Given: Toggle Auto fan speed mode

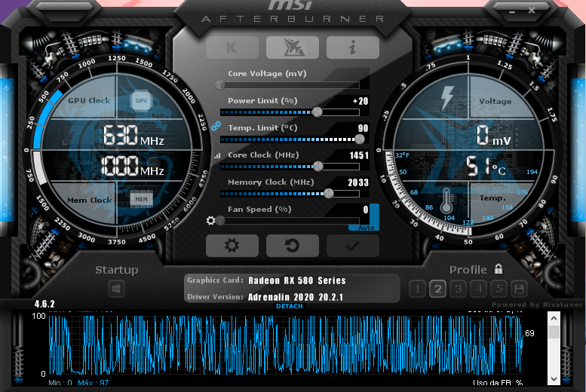Looking at the screenshot, I should [367, 228].
